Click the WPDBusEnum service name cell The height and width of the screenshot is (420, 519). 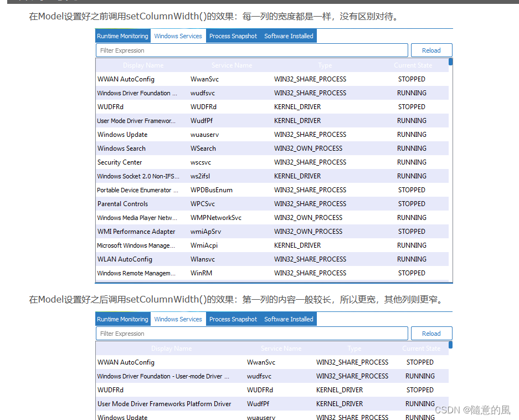[211, 190]
